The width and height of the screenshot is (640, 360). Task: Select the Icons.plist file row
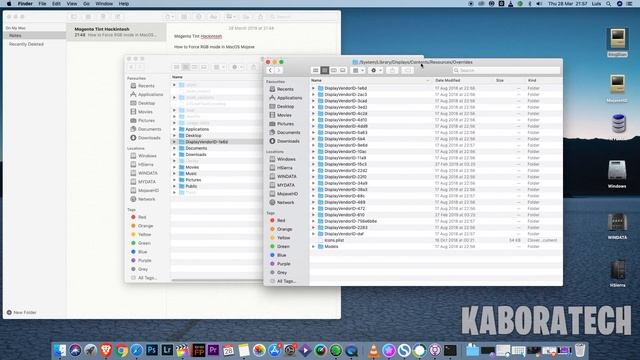click(x=436, y=240)
